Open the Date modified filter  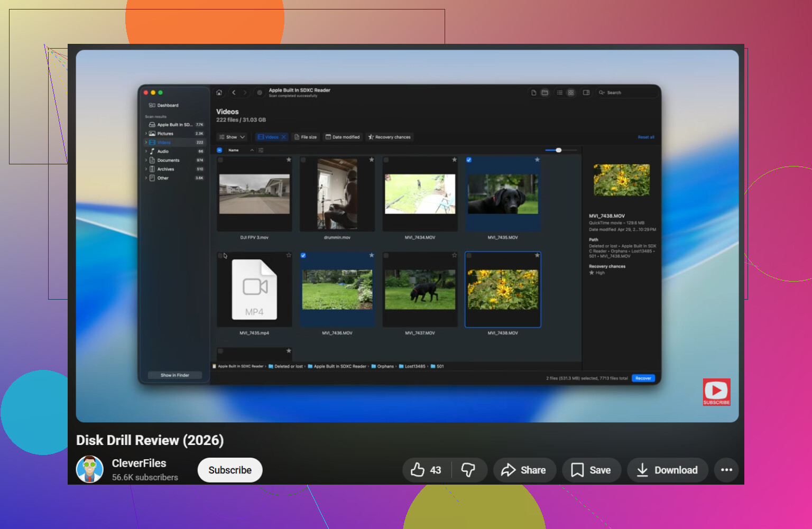(x=343, y=137)
